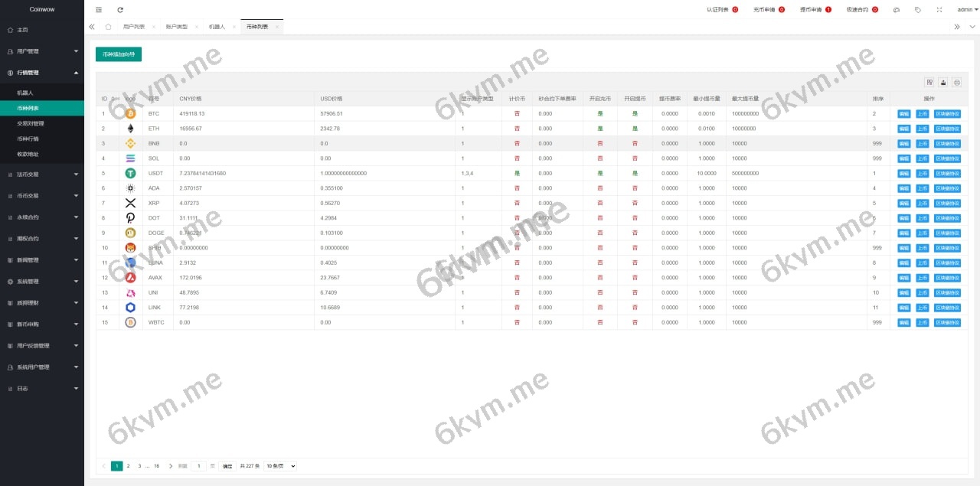Collapse the sidebar with the menu icon
Viewport: 980px width, 486px height.
pyautogui.click(x=98, y=10)
